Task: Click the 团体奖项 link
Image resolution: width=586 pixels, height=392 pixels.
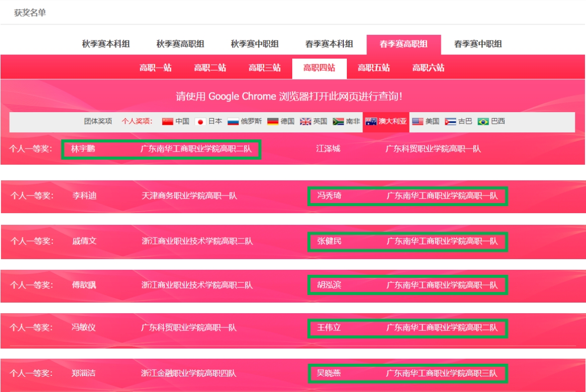Action: point(98,122)
